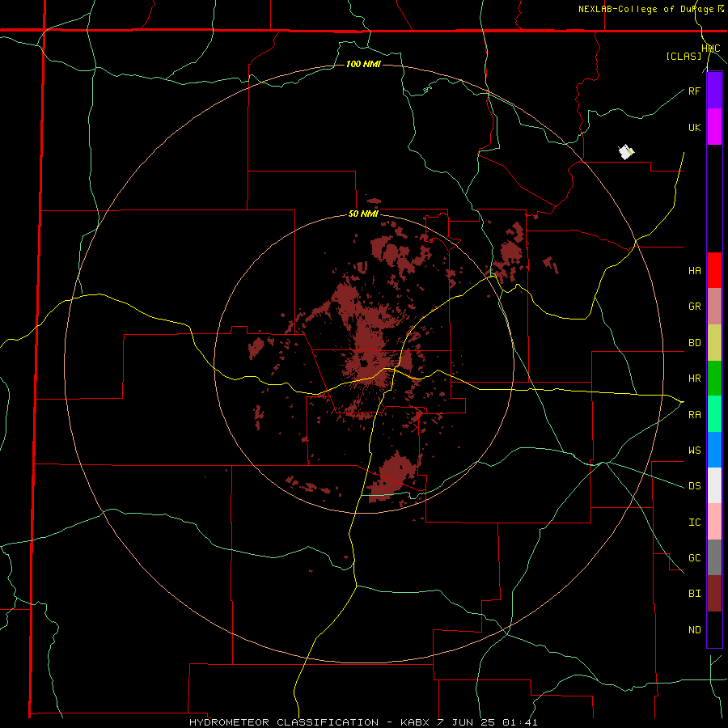Click the '50 NMI' range ring label
This screenshot has width=728, height=728.
pyautogui.click(x=363, y=214)
